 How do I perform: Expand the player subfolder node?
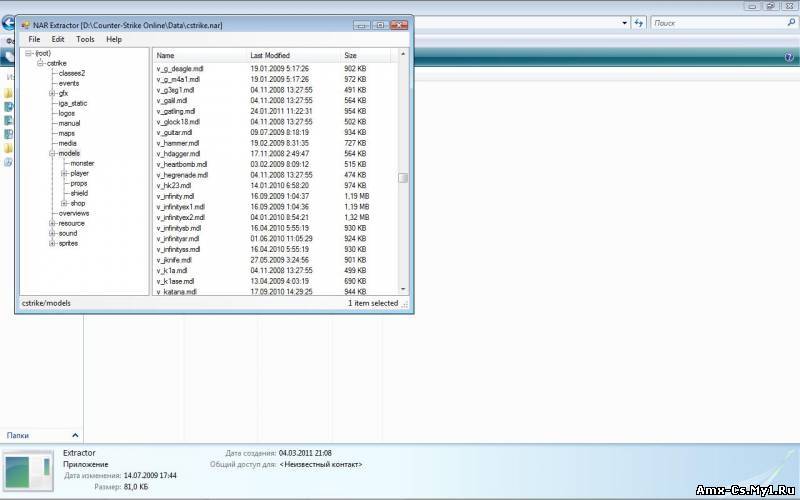pos(64,173)
